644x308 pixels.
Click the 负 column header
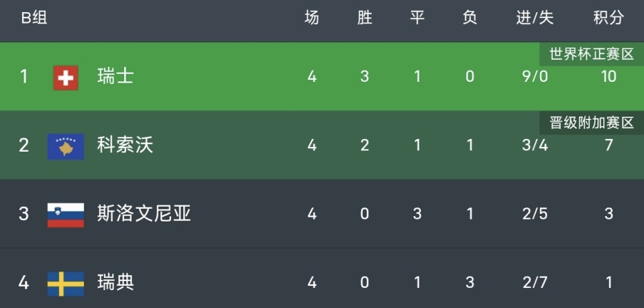(470, 19)
